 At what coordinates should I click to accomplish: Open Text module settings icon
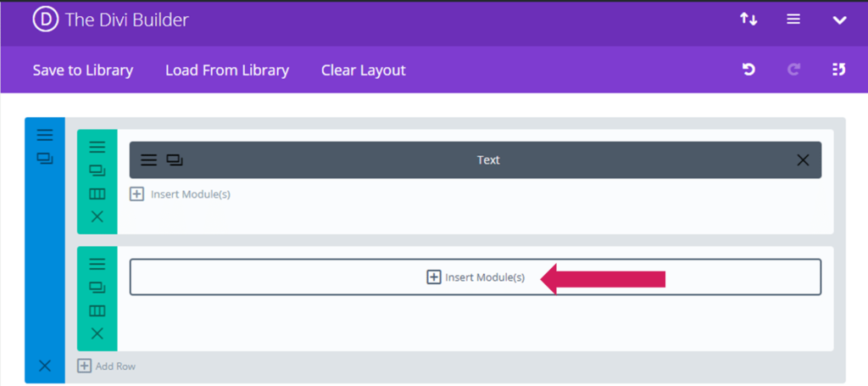pyautogui.click(x=148, y=160)
